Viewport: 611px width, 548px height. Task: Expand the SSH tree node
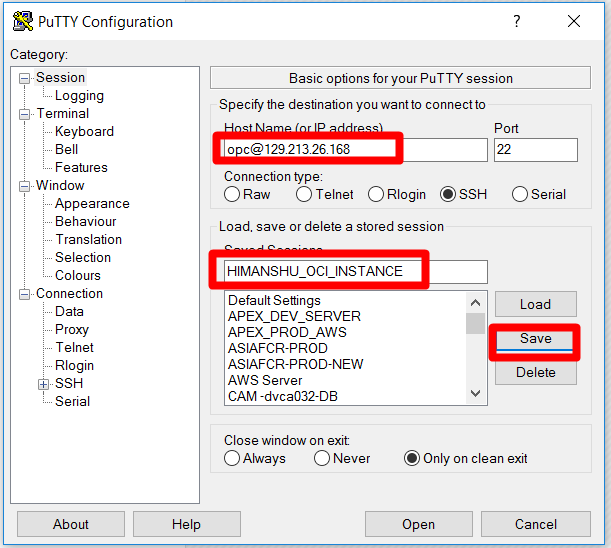click(44, 384)
